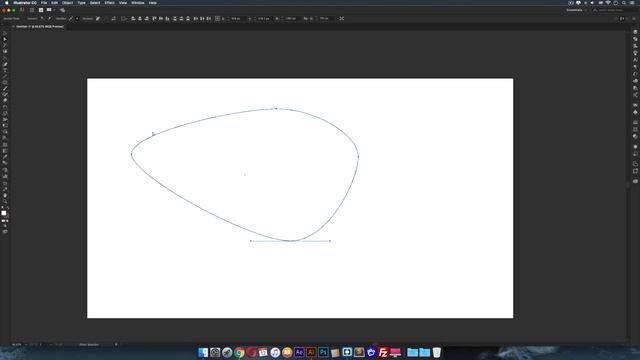Image resolution: width=640 pixels, height=360 pixels.
Task: Open Launchpad rocket icon in dock
Action: point(227,352)
